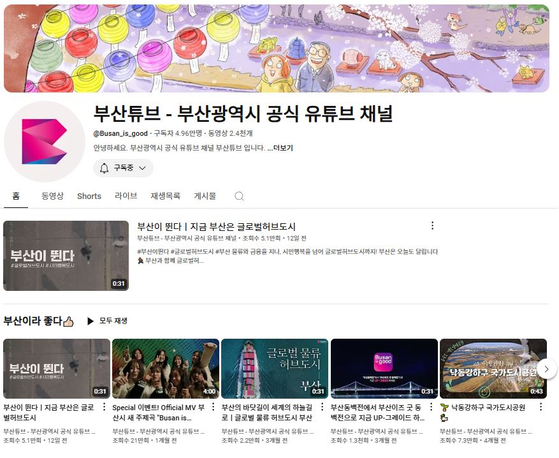This screenshot has height=458, width=559.
Task: Play the 글로벌 물류 허브도시 thumbnail
Action: click(275, 369)
